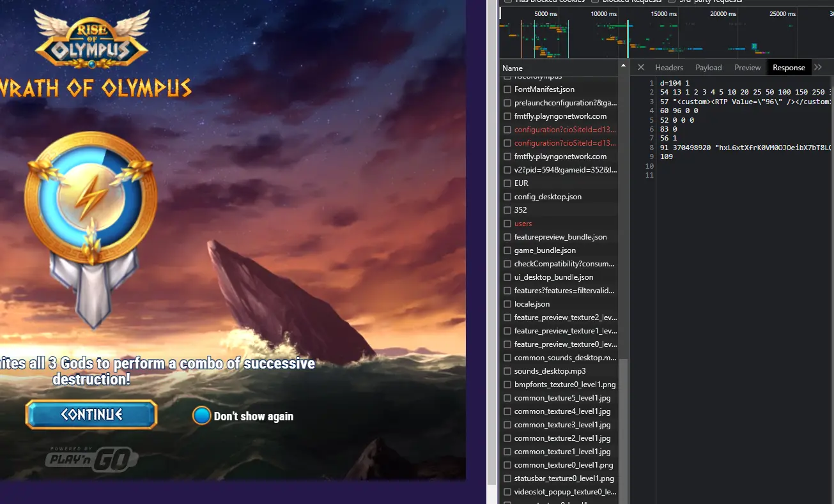This screenshot has height=504, width=834.
Task: Tick checkbox for bmpfonts_texture0_level1.png
Action: 507,385
